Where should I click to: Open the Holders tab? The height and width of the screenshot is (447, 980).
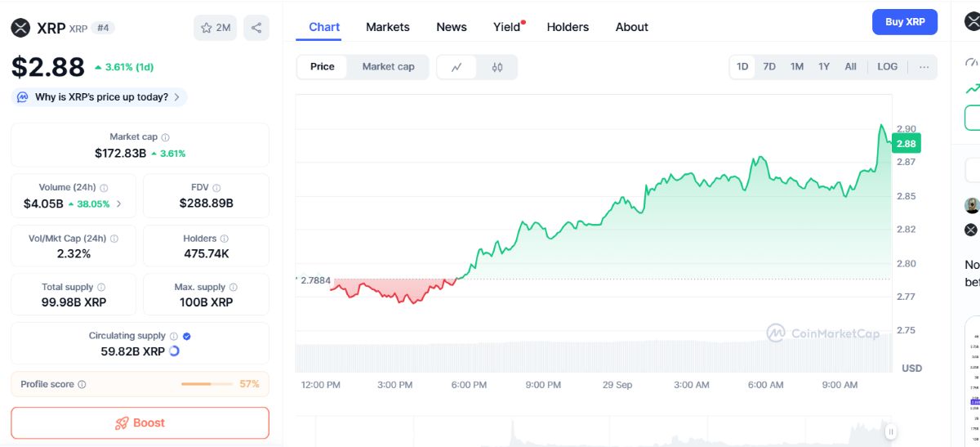point(568,27)
